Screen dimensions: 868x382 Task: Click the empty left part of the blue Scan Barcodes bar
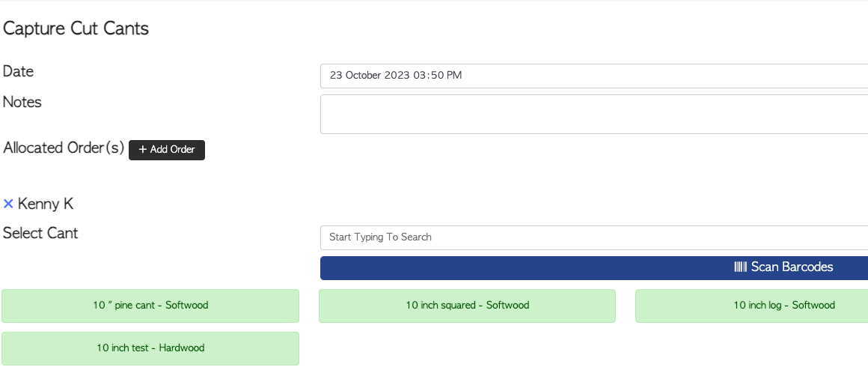tap(498, 268)
